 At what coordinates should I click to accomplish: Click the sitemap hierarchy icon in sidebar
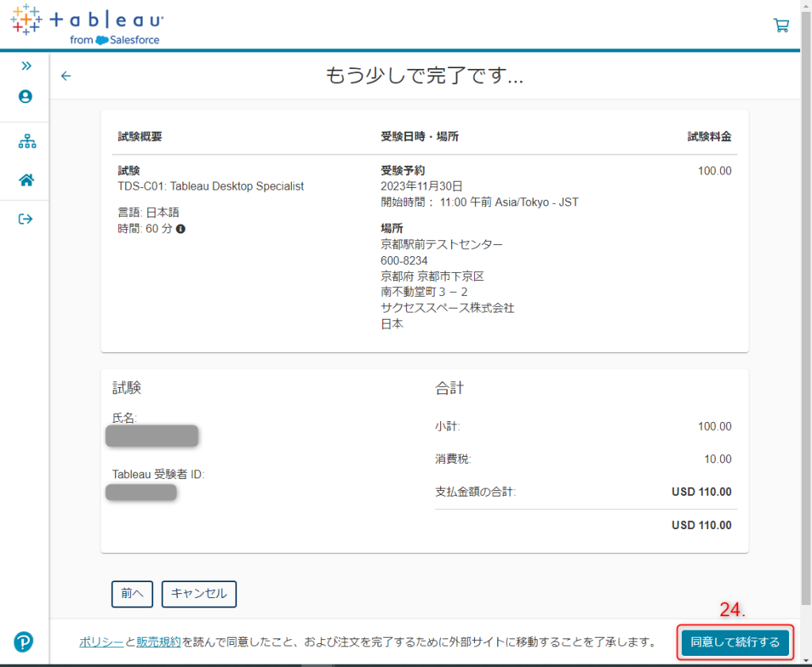[x=27, y=141]
